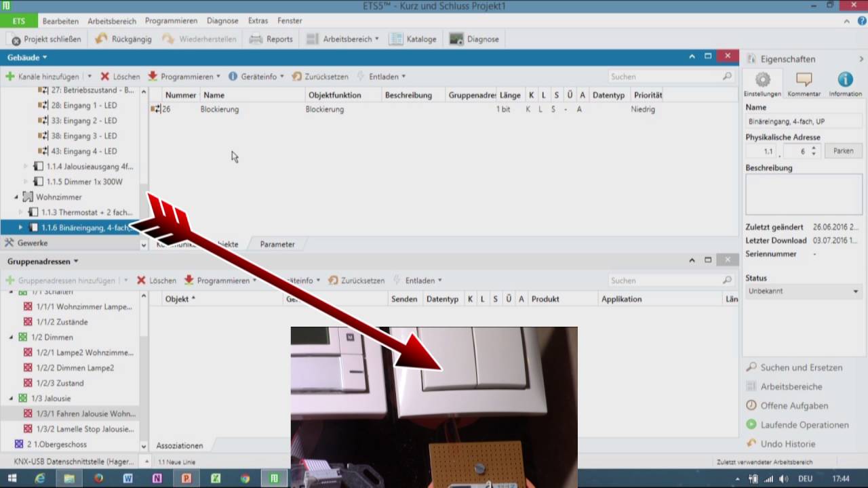Open Suchen und Ersetzen
Image resolution: width=868 pixels, height=488 pixels.
click(x=795, y=367)
